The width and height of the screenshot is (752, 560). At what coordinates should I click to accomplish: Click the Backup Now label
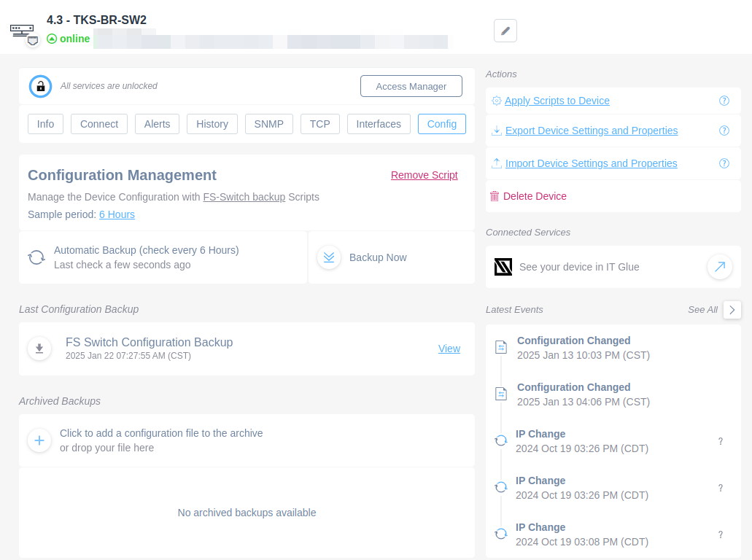(378, 257)
